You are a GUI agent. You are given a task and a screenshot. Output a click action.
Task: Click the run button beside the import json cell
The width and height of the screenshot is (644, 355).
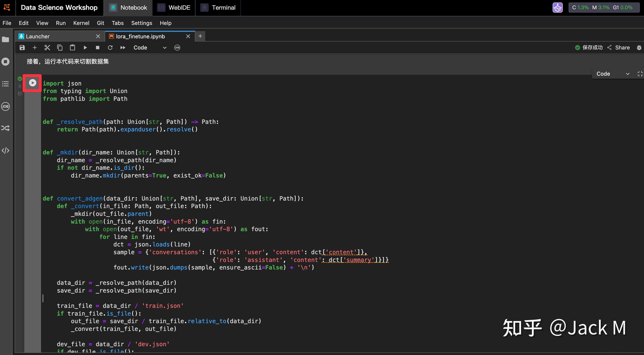(x=32, y=83)
